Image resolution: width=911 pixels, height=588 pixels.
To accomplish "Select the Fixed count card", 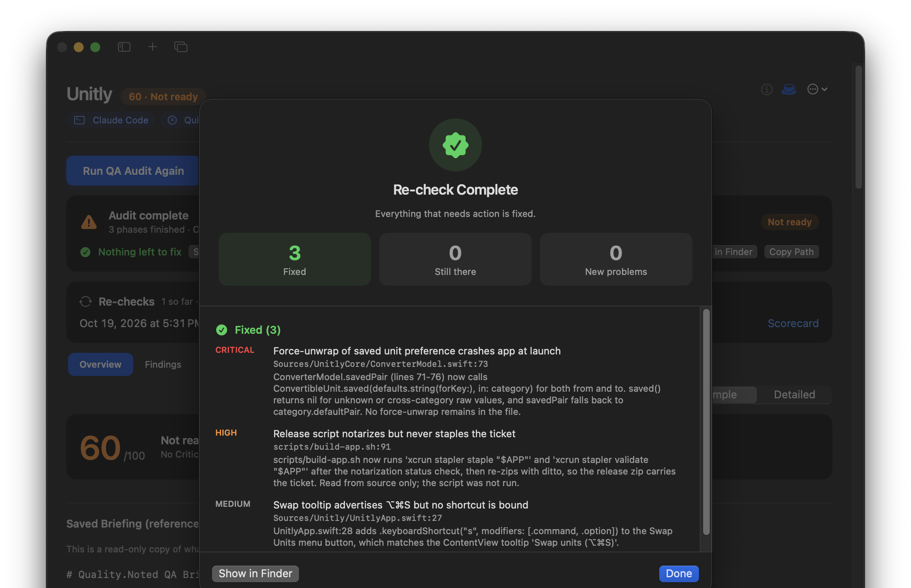I will pyautogui.click(x=294, y=259).
